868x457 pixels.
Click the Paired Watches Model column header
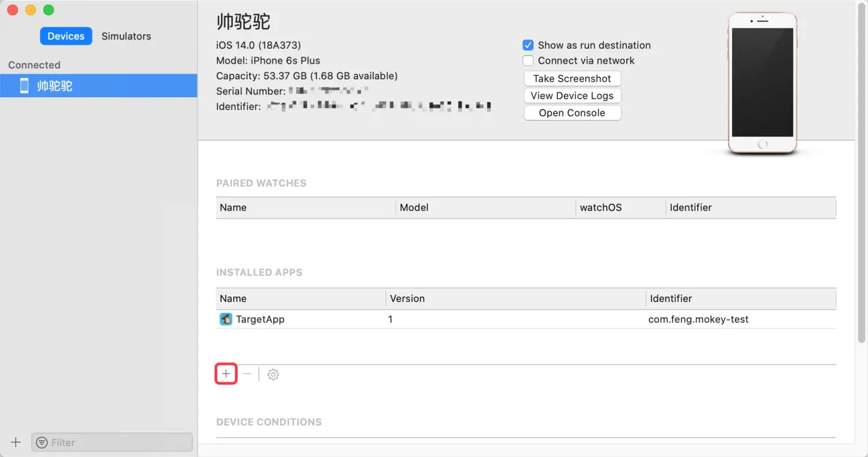(x=486, y=207)
